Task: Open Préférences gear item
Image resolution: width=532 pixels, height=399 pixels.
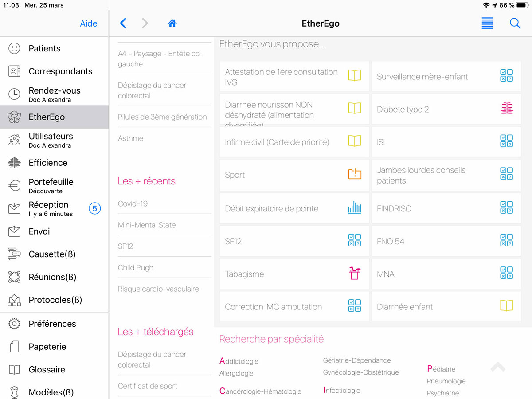Action: click(52, 324)
